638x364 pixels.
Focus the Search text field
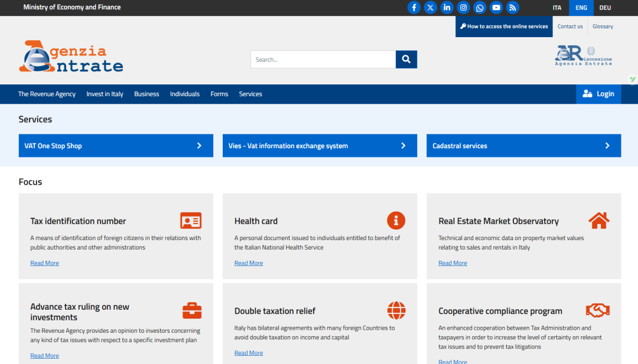pos(323,60)
